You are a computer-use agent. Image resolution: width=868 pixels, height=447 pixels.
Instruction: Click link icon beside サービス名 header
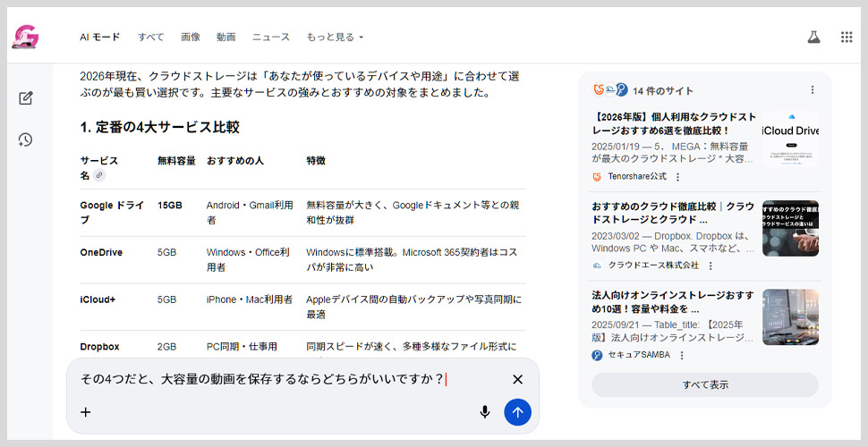(x=99, y=175)
